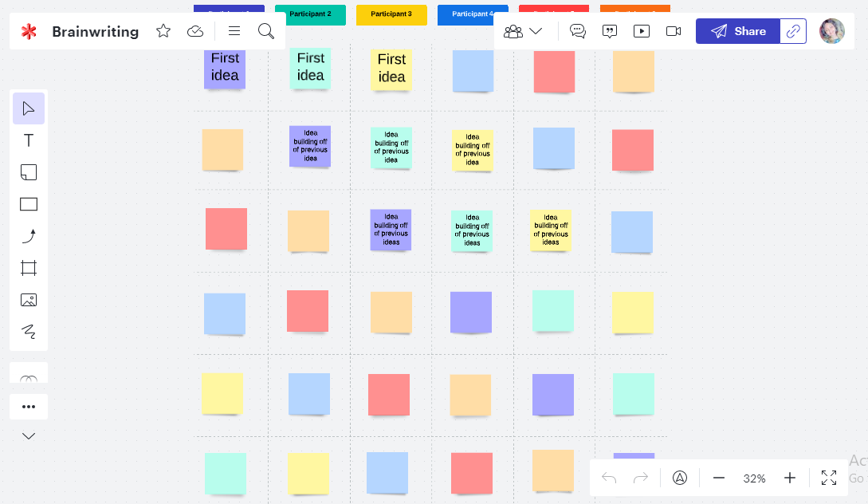
Task: Click the circled A icon
Action: (x=680, y=478)
